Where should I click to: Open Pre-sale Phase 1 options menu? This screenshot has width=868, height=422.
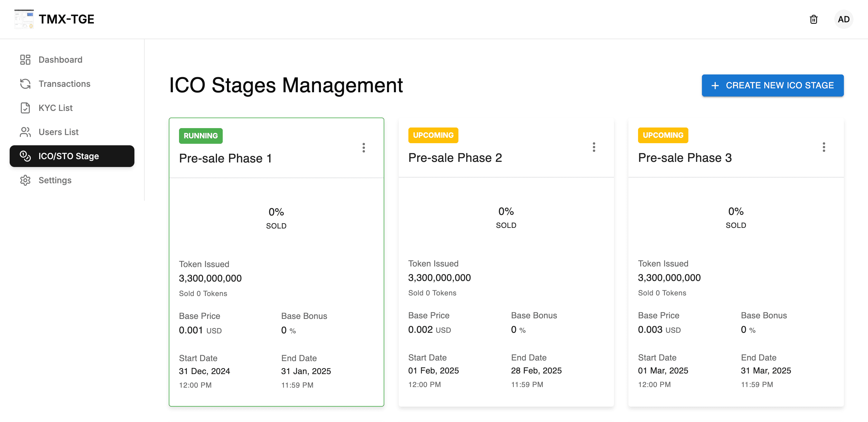[363, 148]
